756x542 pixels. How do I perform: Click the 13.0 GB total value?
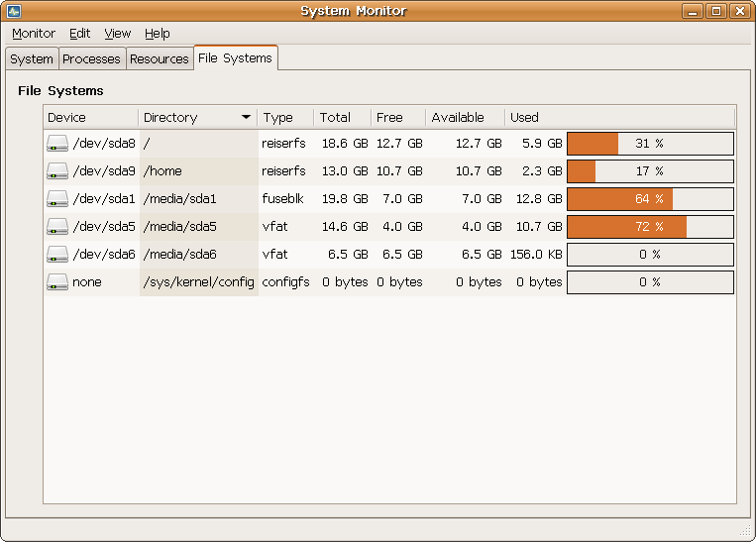pos(345,171)
